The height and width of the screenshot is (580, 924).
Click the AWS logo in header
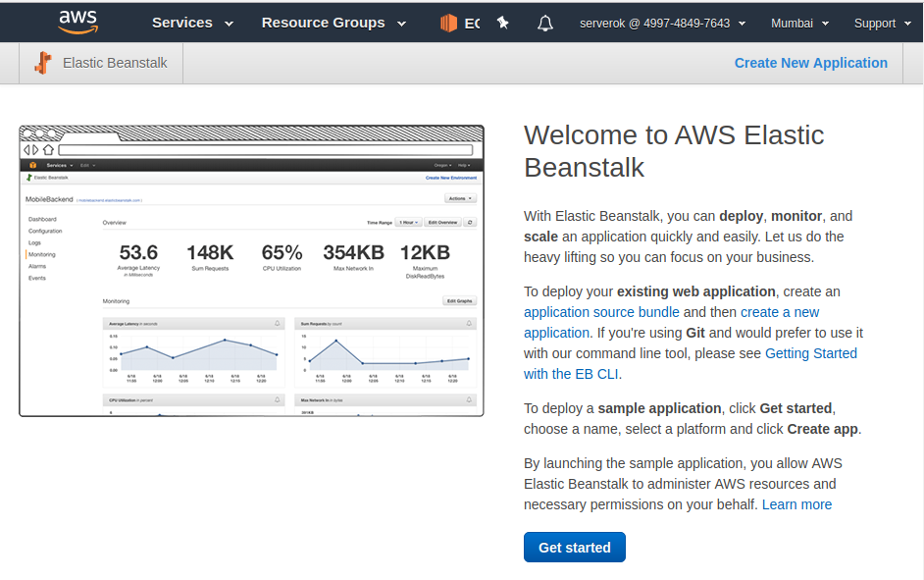point(77,22)
